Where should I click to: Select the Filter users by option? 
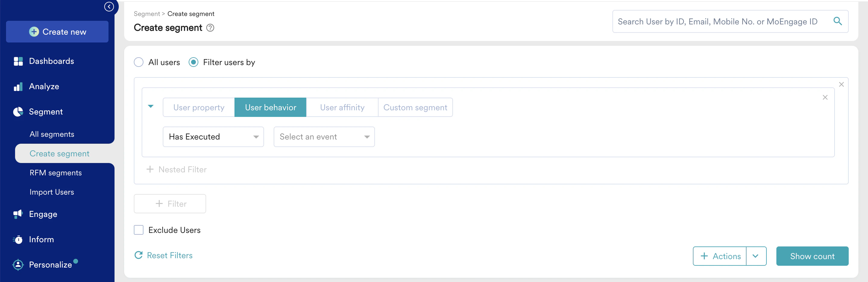click(193, 62)
